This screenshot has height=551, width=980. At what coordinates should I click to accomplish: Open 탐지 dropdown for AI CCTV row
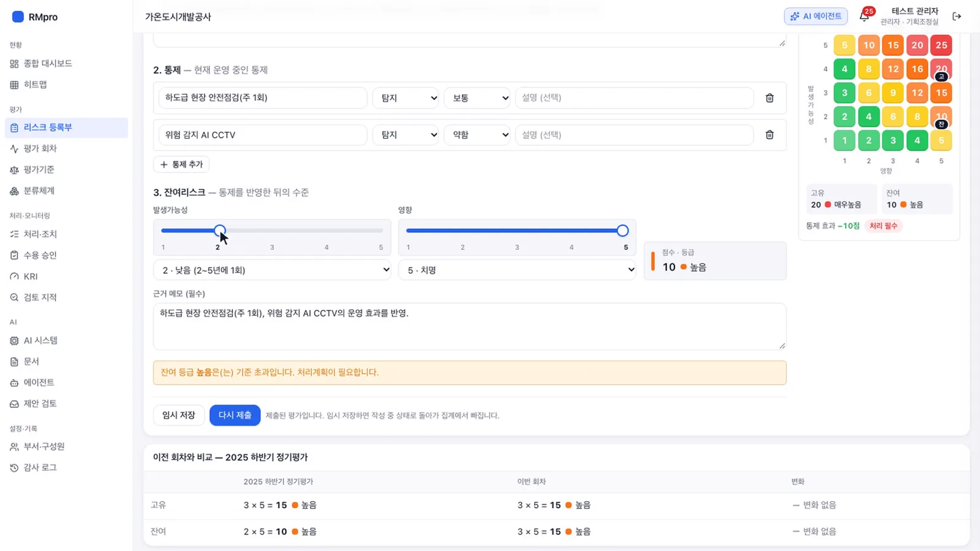tap(405, 135)
